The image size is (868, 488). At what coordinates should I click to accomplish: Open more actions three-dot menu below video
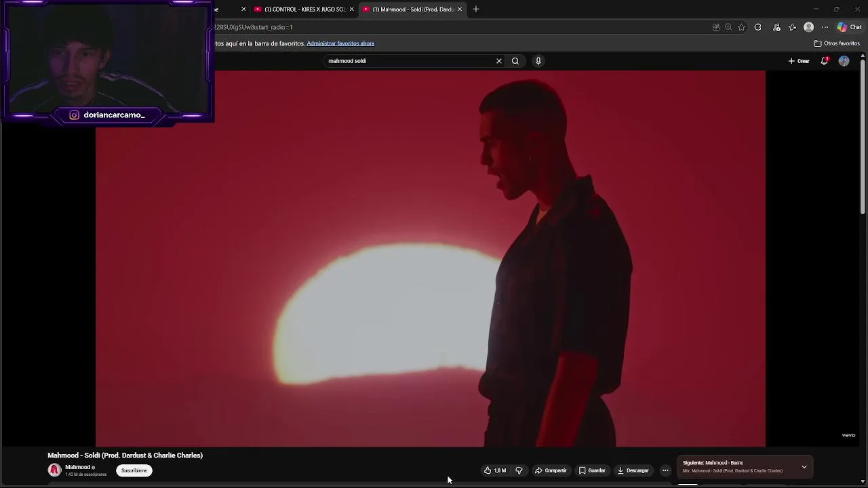[x=665, y=470]
